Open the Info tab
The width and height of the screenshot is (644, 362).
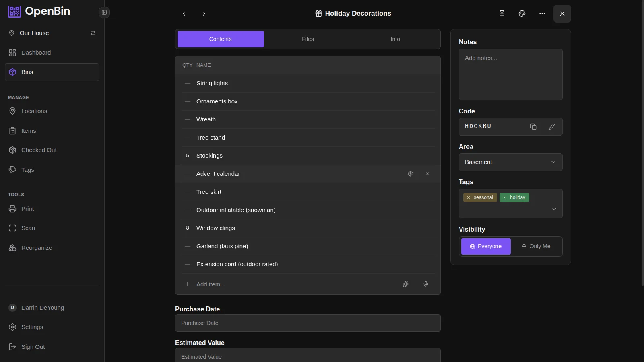coord(395,39)
